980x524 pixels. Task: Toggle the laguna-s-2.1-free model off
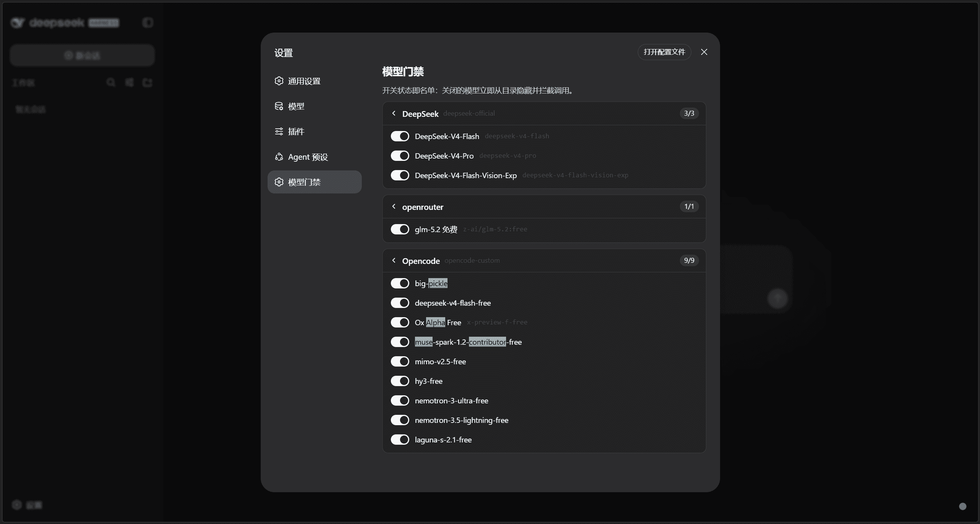click(x=400, y=440)
